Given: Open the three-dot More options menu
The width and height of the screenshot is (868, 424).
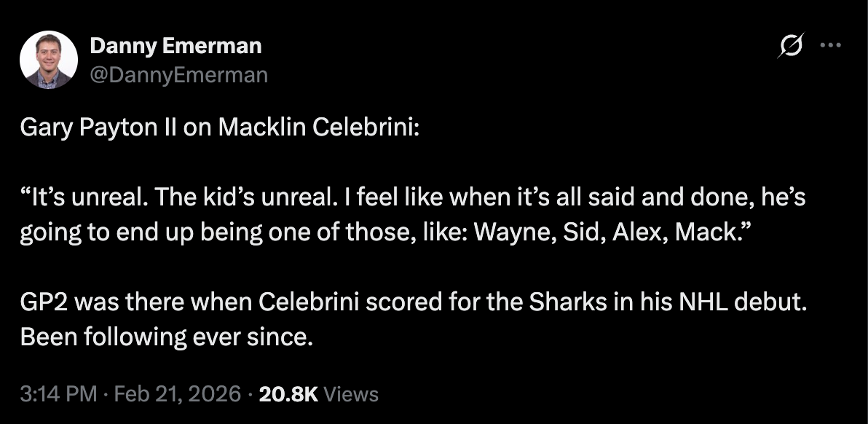Looking at the screenshot, I should 830,45.
